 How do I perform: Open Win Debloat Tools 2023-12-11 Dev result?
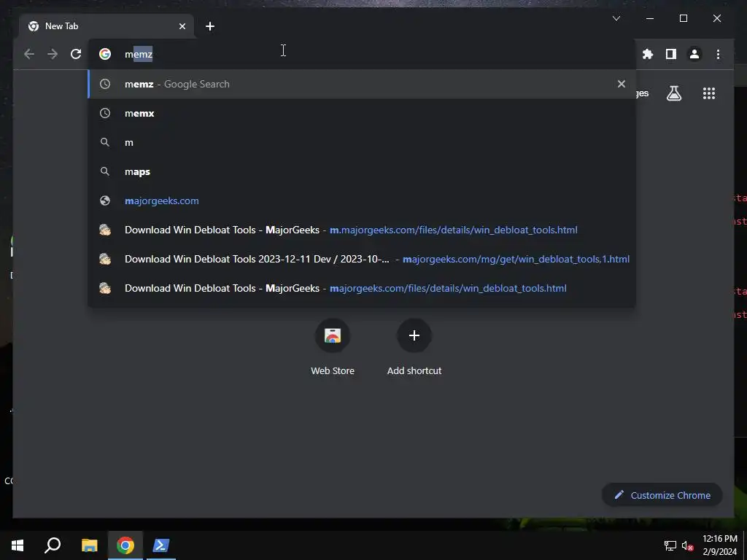click(362, 259)
